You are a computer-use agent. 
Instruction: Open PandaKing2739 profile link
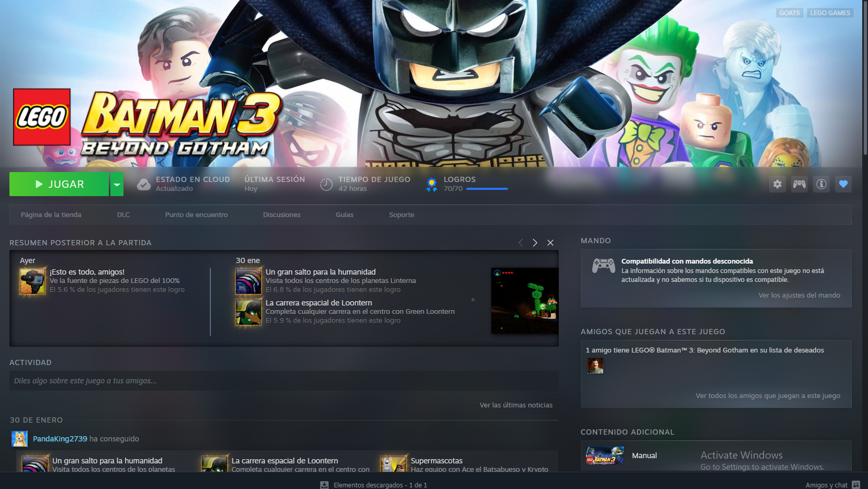(x=60, y=439)
